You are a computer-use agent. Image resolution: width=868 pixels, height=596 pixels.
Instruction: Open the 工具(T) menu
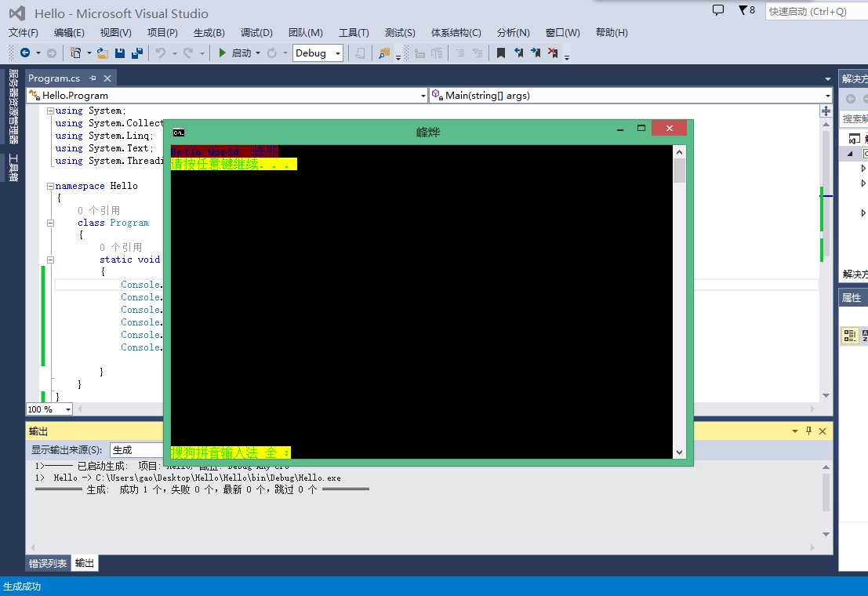tap(354, 33)
